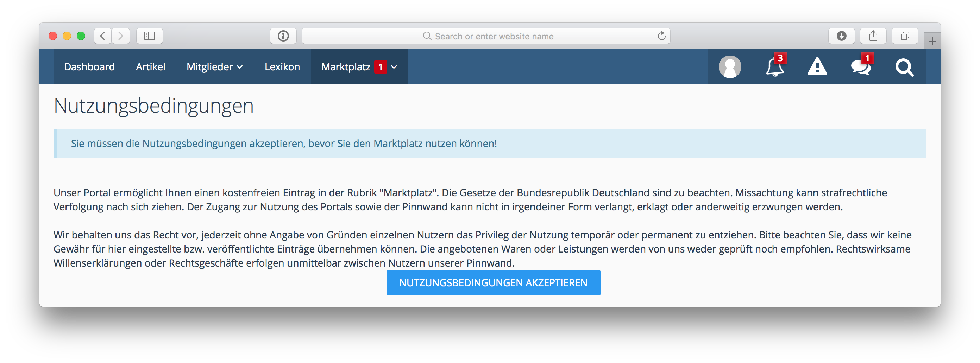
Task: Close the Safari window with red button
Action: [53, 36]
